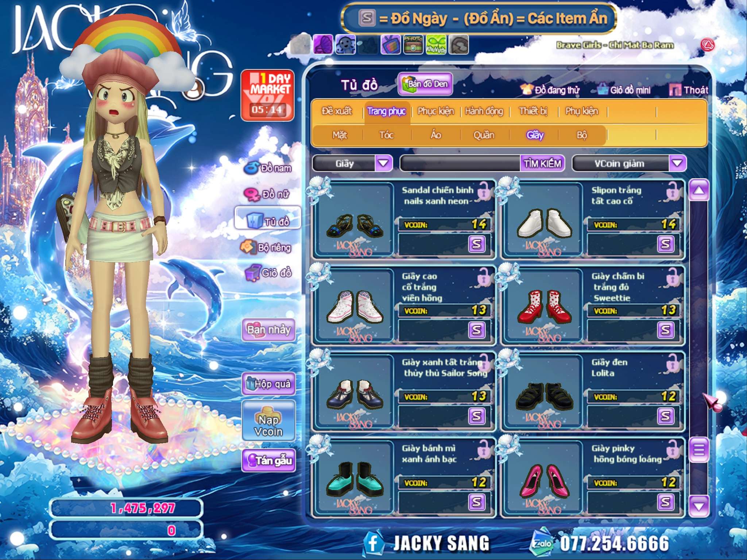This screenshot has width=747, height=560.
Task: Toggle lock on Slipon trắng tất cao cổ
Action: [673, 191]
